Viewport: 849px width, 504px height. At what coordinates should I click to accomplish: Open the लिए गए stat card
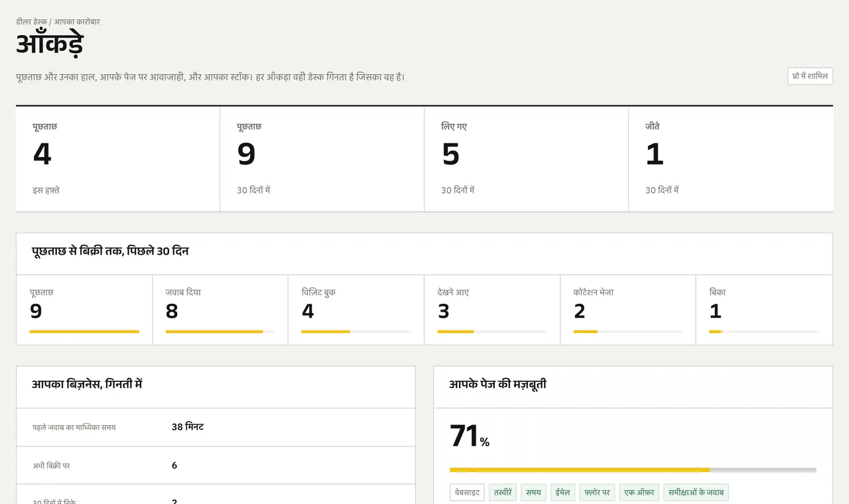pyautogui.click(x=527, y=159)
